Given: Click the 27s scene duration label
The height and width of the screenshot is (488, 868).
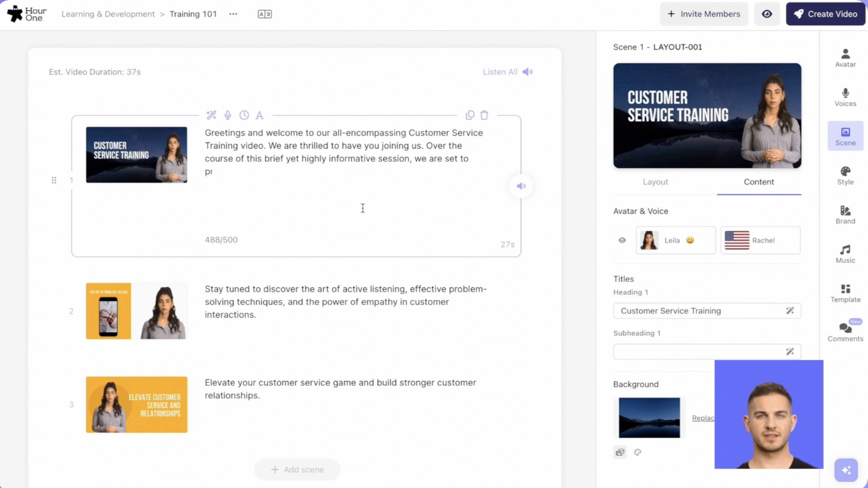Looking at the screenshot, I should [x=507, y=244].
